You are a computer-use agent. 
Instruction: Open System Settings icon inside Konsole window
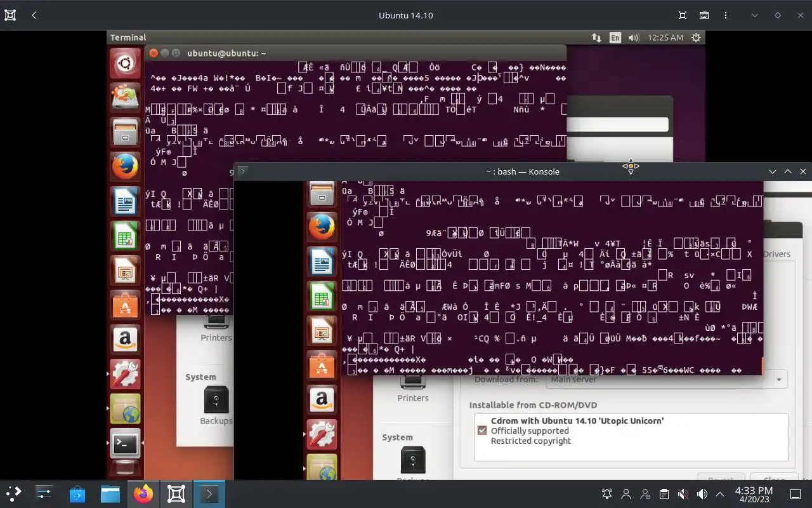coord(322,434)
